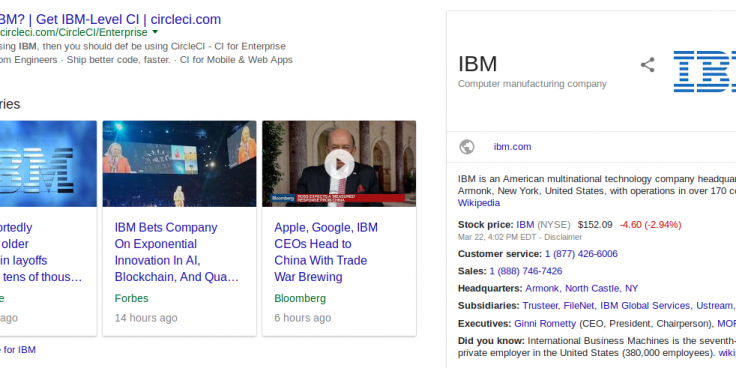Click the share icon beside IBM title
This screenshot has height=368, width=736.
point(647,65)
